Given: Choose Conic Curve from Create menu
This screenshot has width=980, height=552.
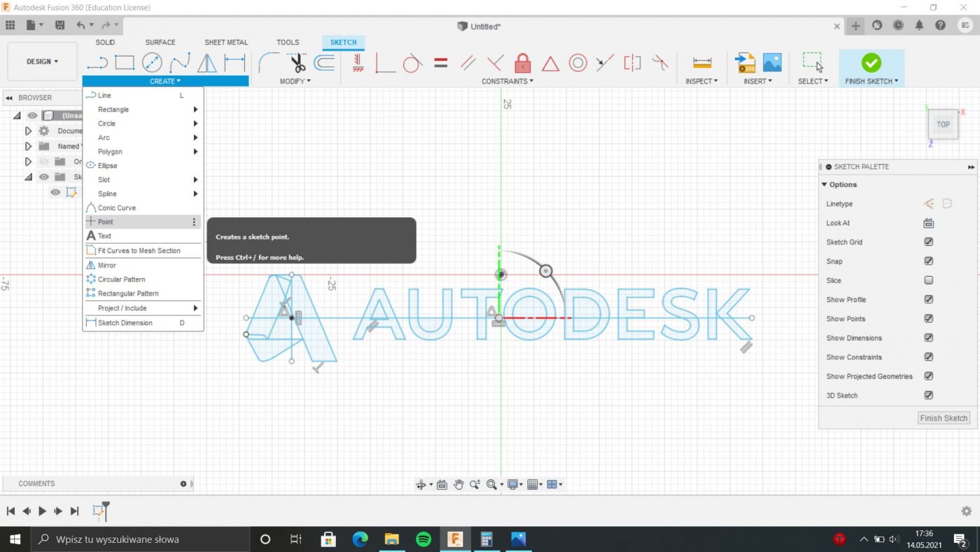Looking at the screenshot, I should pyautogui.click(x=117, y=208).
